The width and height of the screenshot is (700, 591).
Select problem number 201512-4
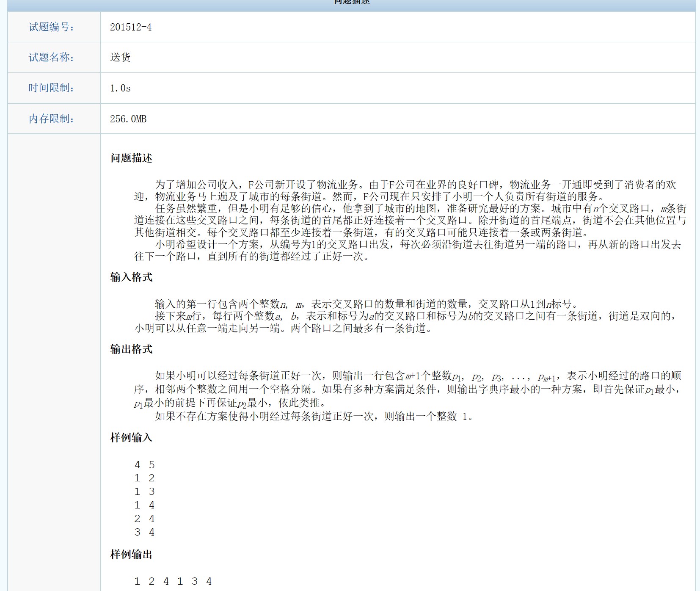pyautogui.click(x=131, y=27)
